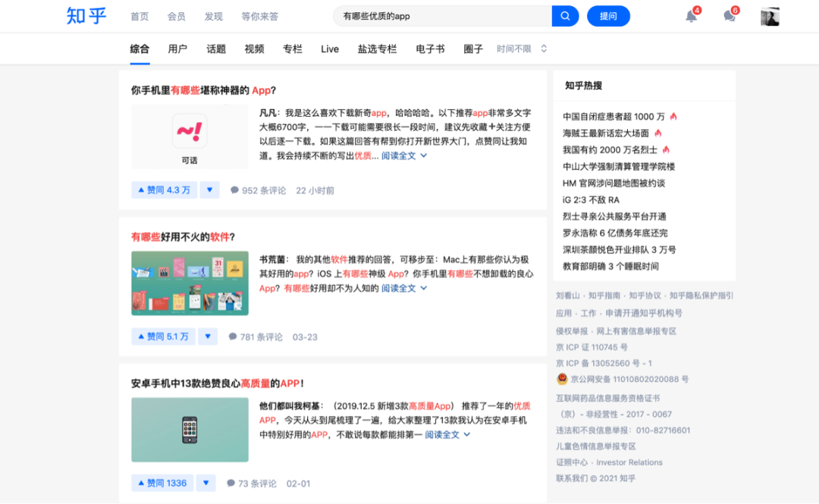Open 申请开通知乎机构号 footer link

click(644, 313)
